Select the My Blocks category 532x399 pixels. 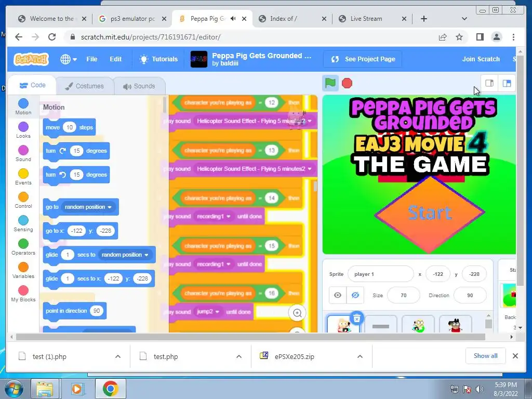(23, 294)
